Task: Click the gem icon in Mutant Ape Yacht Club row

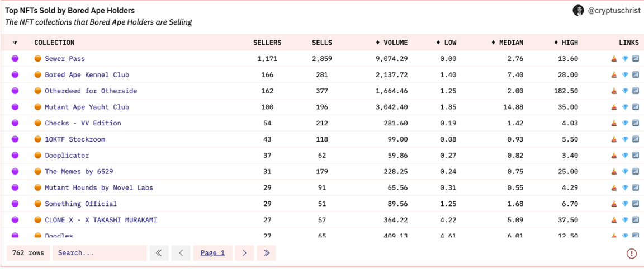Action: pyautogui.click(x=625, y=107)
